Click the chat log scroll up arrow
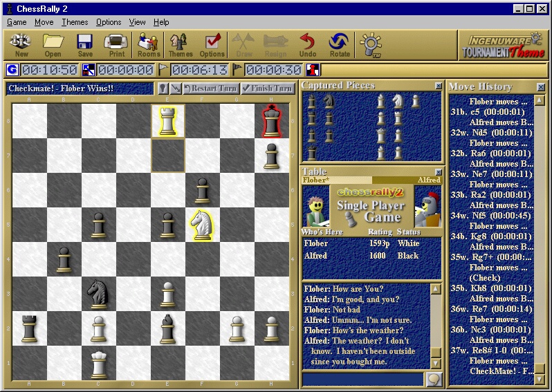The height and width of the screenshot is (392, 552). (436, 289)
